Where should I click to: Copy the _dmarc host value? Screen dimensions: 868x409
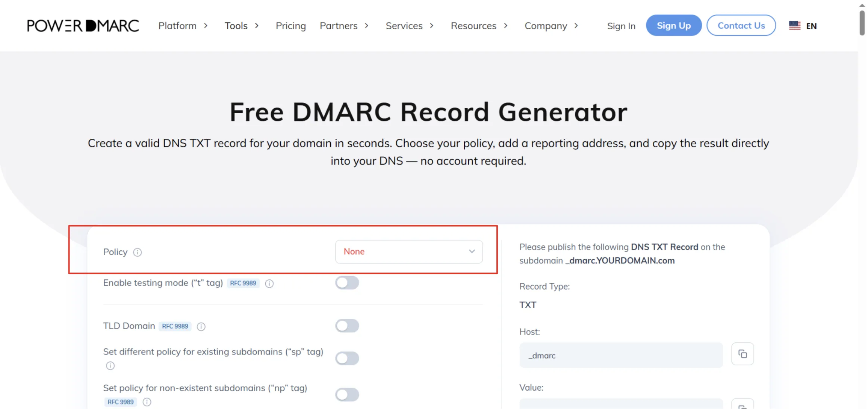[742, 354]
